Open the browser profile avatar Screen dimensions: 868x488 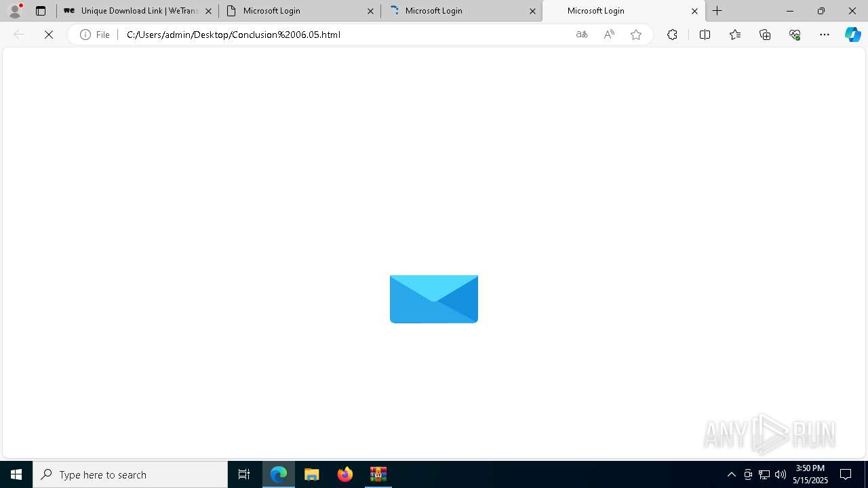point(15,11)
